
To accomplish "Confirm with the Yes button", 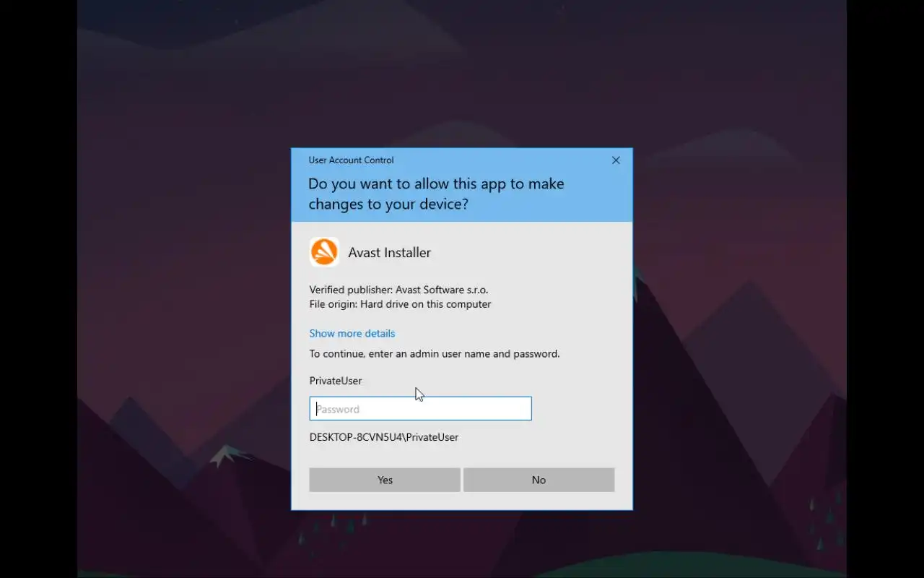I will 385,480.
